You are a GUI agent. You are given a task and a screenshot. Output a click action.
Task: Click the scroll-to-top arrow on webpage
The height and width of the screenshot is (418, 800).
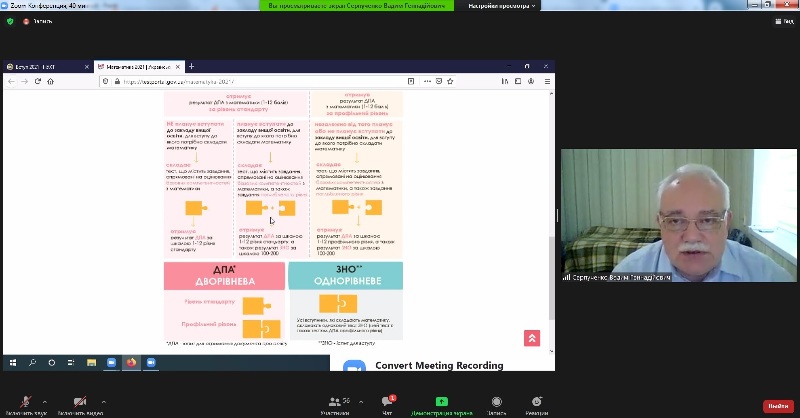532,339
